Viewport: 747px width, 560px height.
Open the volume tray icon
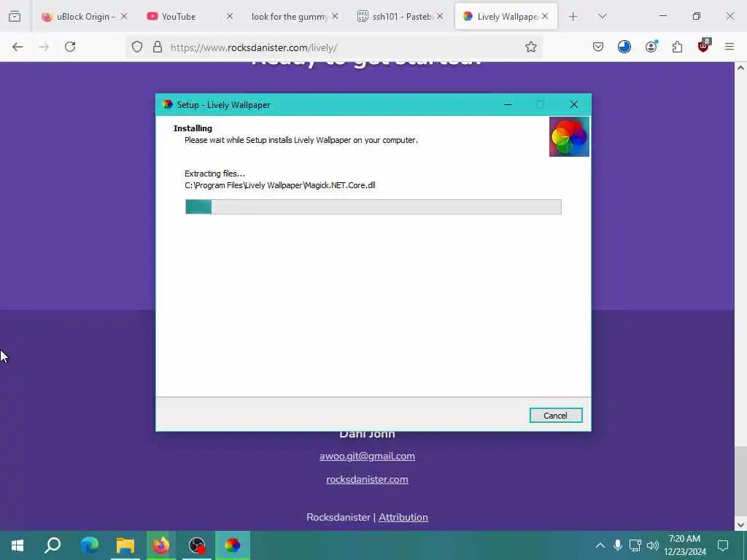pyautogui.click(x=653, y=545)
